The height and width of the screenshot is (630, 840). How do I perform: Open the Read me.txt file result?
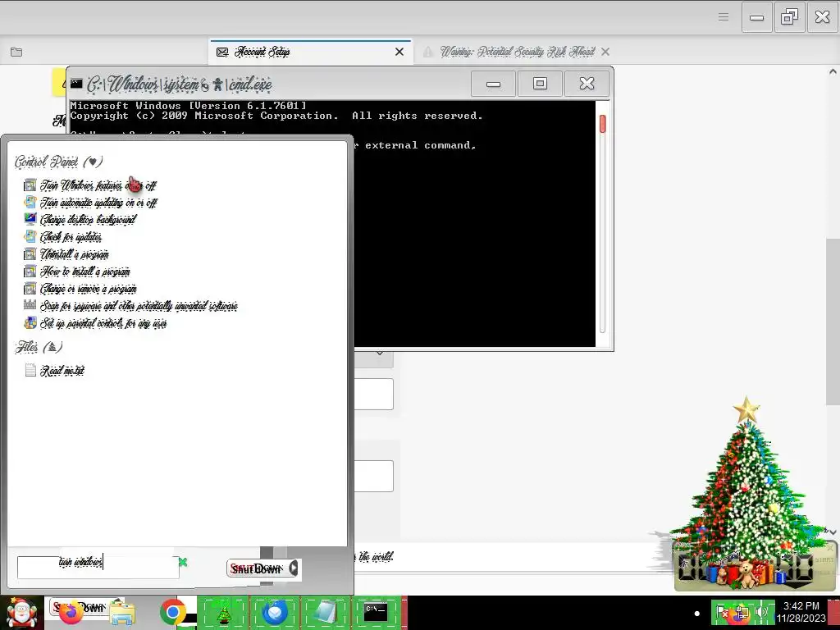[55, 371]
